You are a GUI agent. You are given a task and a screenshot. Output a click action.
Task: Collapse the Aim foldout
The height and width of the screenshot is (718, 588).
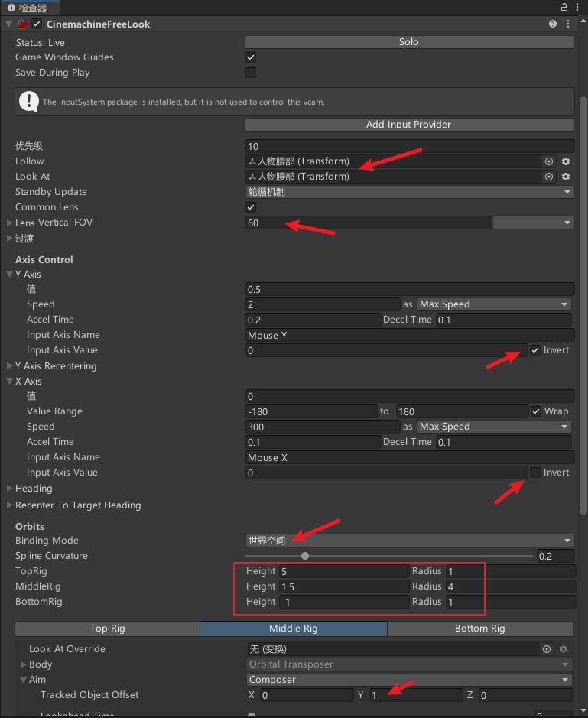24,680
